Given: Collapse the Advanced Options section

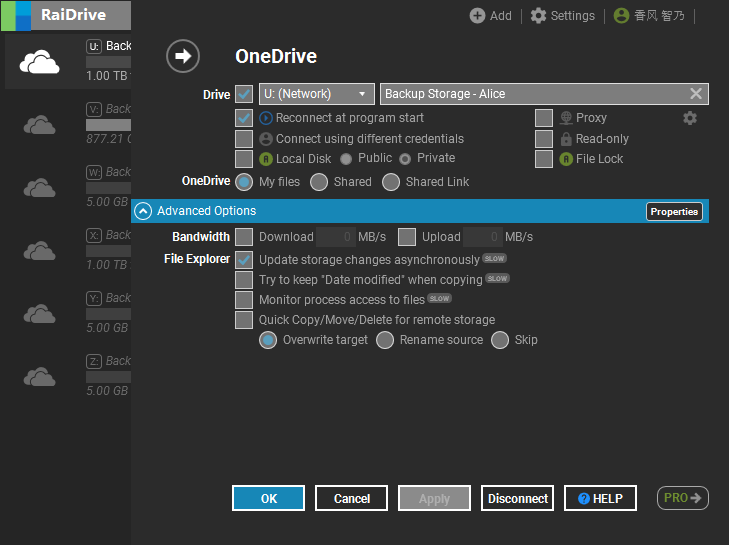Looking at the screenshot, I should pos(143,211).
